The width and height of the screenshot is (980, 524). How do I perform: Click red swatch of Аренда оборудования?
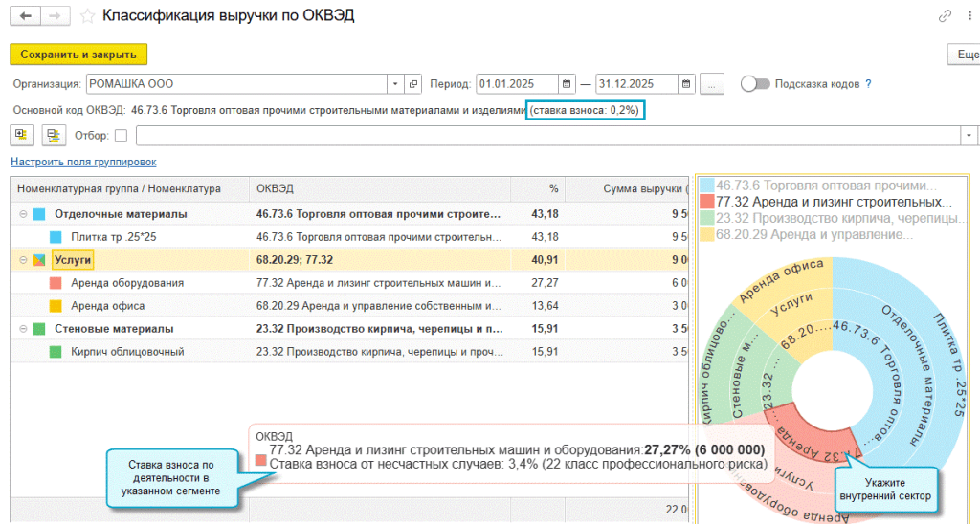(x=56, y=283)
